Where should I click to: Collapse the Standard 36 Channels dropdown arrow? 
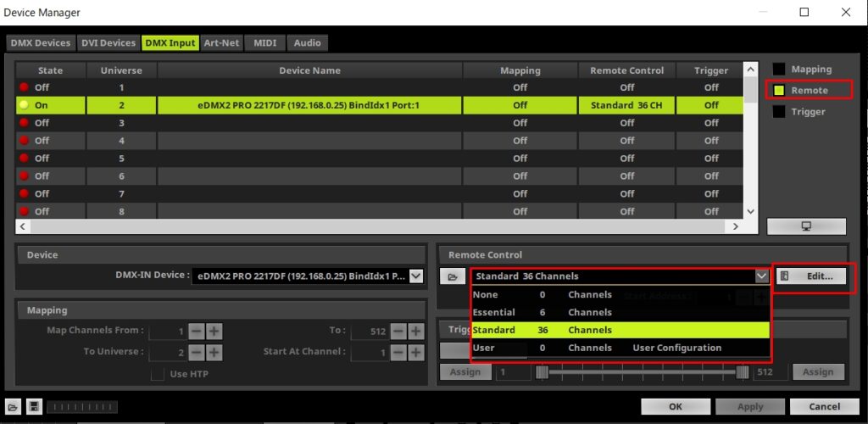[x=762, y=276]
